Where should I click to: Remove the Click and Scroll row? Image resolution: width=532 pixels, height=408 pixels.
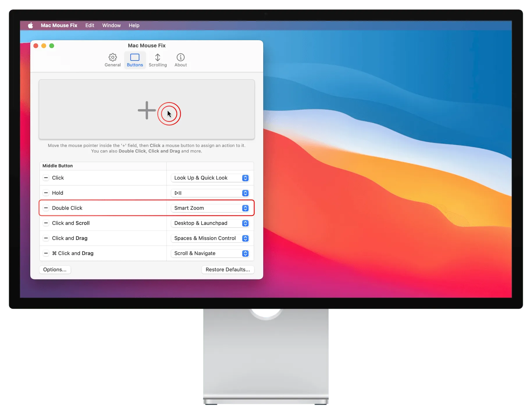coord(46,223)
